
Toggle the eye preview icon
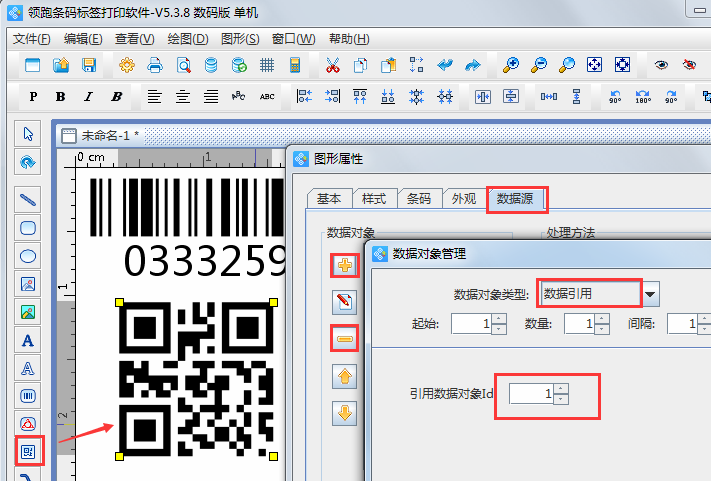(x=660, y=65)
